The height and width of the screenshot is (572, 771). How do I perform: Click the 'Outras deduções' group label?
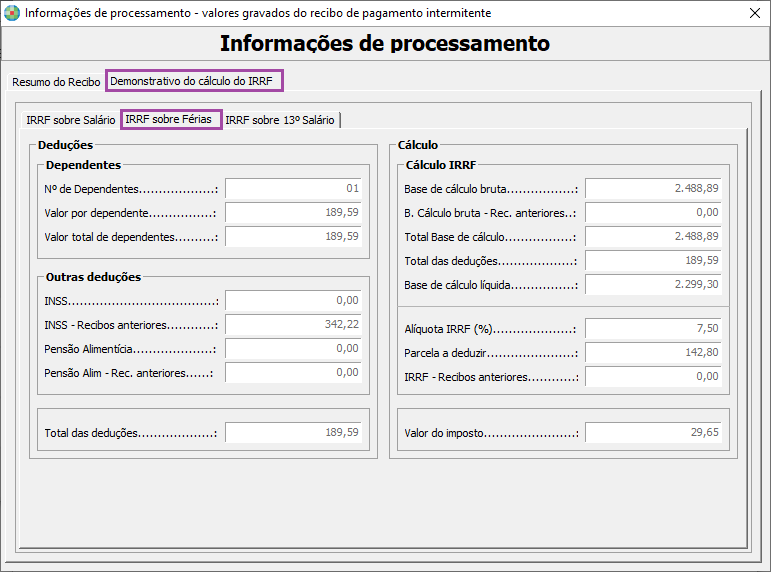coord(93,277)
